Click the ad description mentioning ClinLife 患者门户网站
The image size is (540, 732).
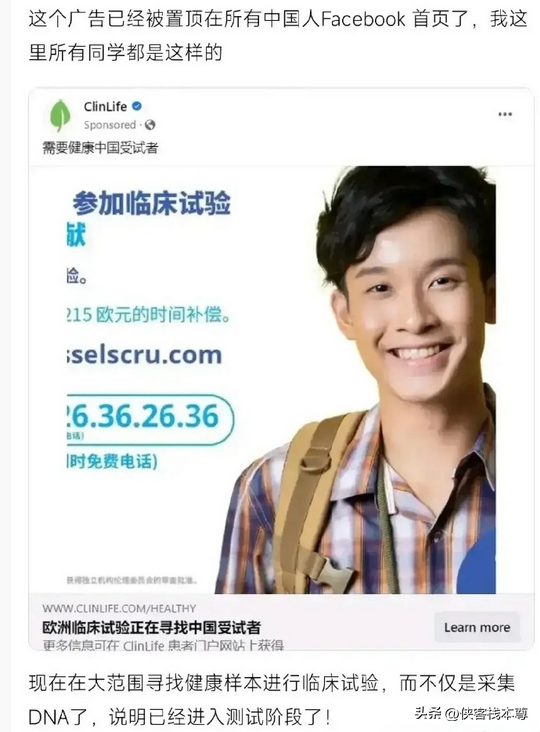pos(163,645)
